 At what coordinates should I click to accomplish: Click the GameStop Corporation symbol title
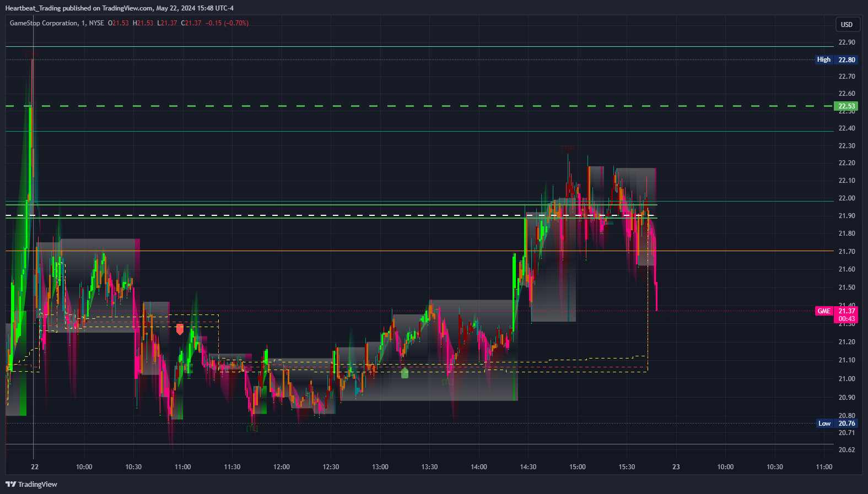(x=44, y=23)
